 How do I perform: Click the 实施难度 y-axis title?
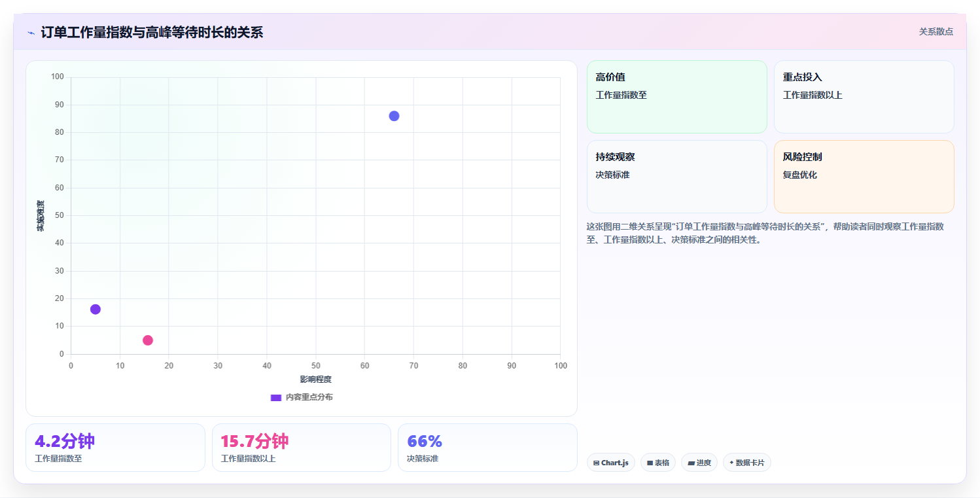(41, 216)
